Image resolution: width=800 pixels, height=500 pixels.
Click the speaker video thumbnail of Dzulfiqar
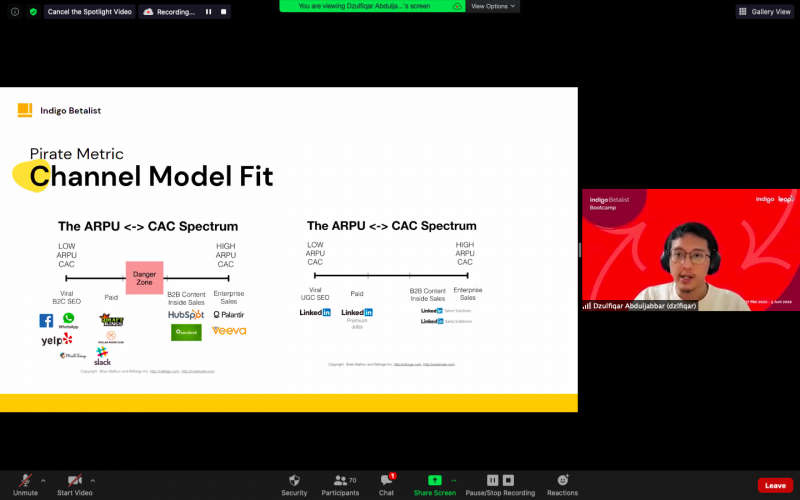[691, 250]
